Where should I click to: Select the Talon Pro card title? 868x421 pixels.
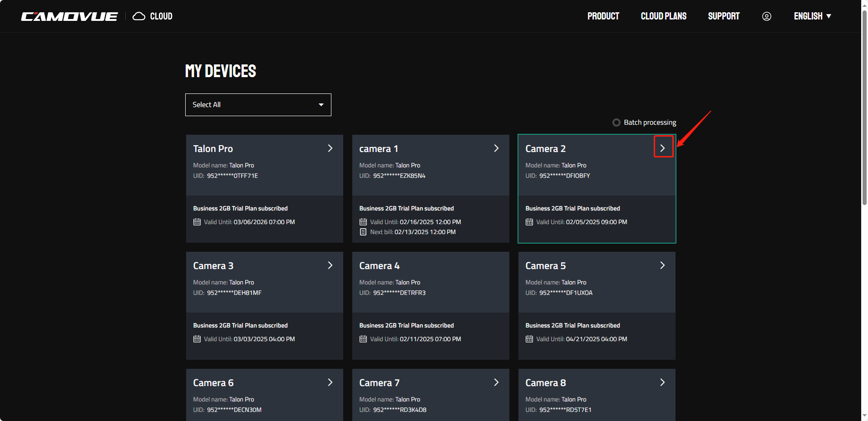213,149
